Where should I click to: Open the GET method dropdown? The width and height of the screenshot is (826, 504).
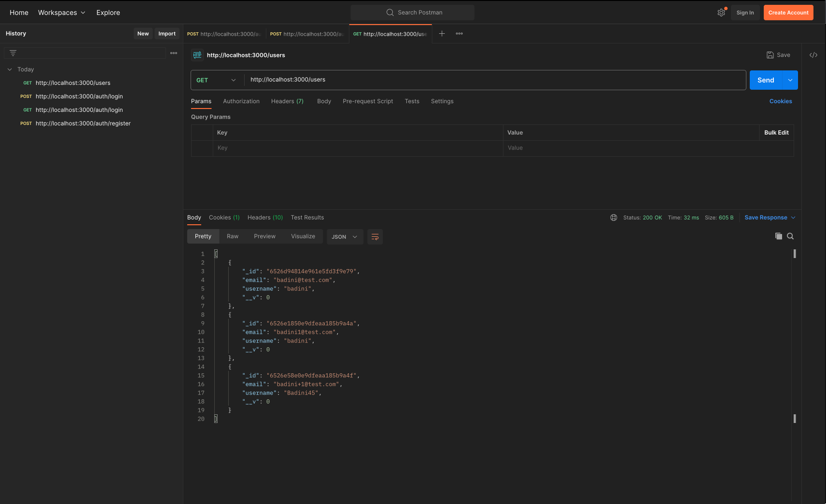(217, 80)
